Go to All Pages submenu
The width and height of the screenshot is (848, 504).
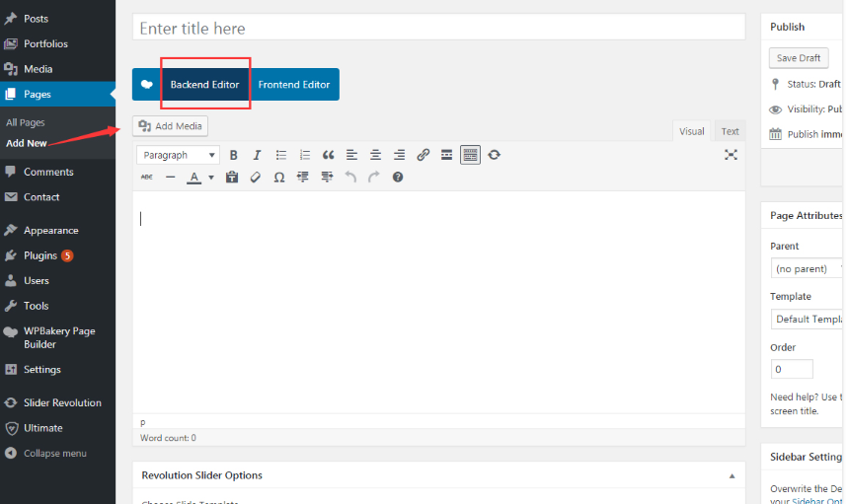point(26,122)
